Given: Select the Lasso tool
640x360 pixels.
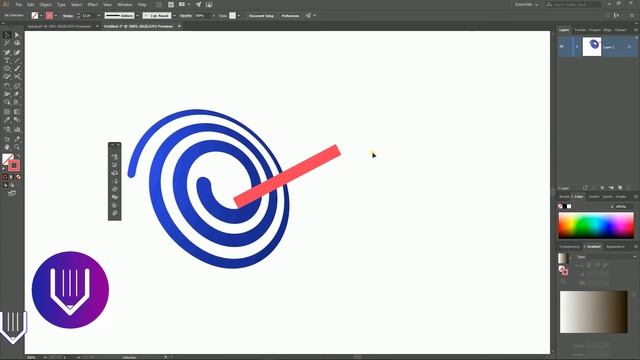Looking at the screenshot, I should click(x=17, y=43).
